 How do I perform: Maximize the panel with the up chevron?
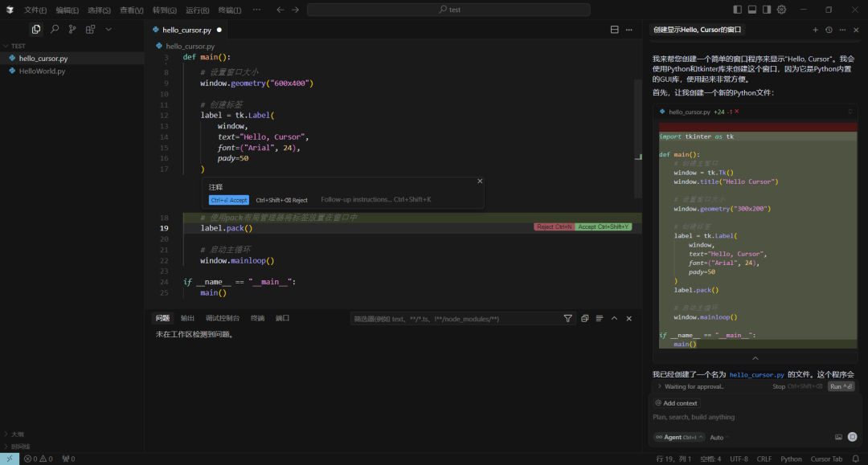(x=615, y=319)
